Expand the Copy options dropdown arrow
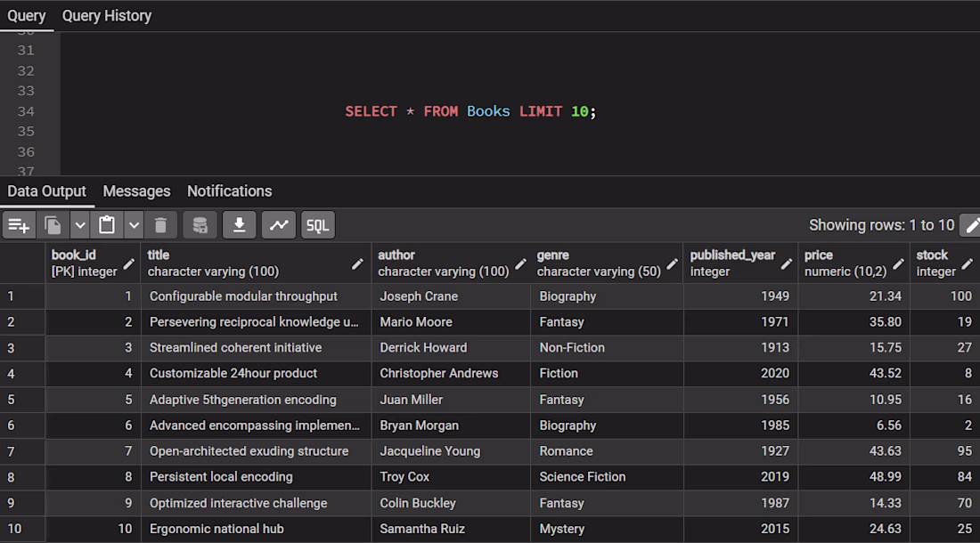The image size is (980, 543). click(80, 225)
